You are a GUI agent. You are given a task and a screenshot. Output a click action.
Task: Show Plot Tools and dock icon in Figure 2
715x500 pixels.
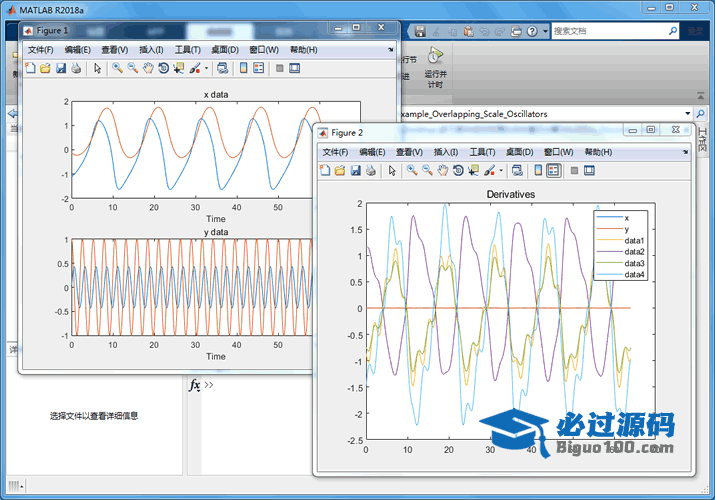point(589,170)
